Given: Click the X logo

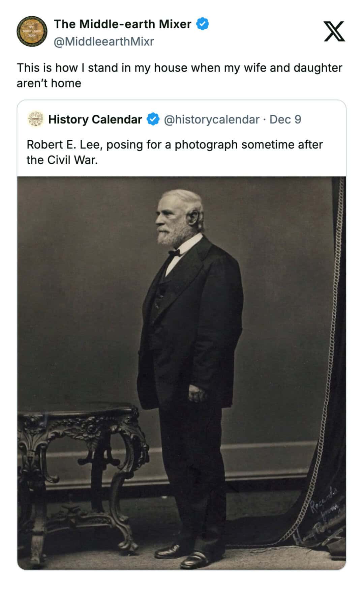Looking at the screenshot, I should click(x=334, y=31).
